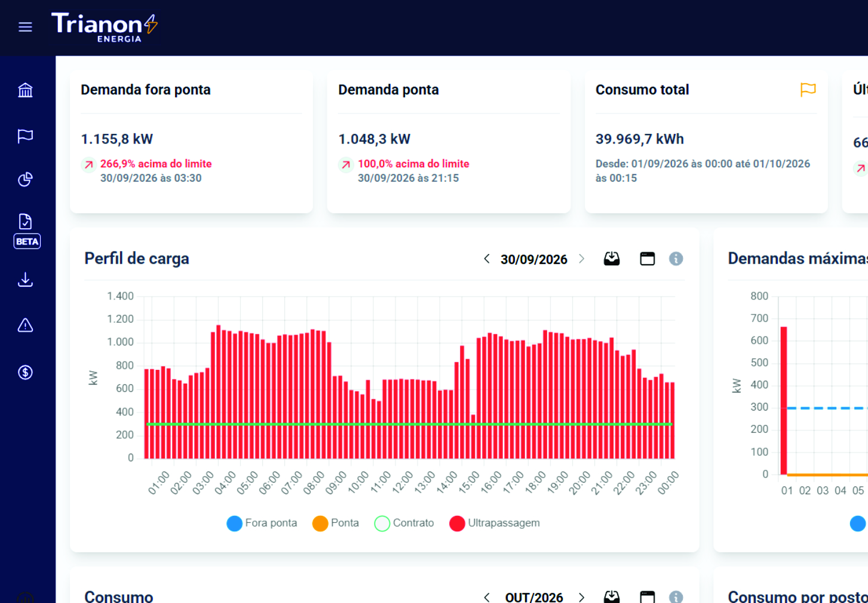The height and width of the screenshot is (603, 868).
Task: Click the Demanda fora ponta title
Action: (x=146, y=90)
